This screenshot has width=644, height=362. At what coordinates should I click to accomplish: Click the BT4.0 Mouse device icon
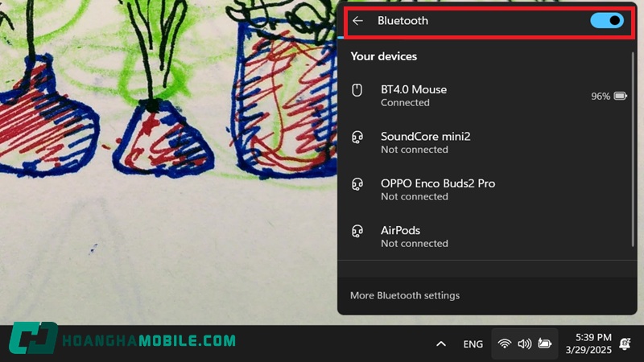point(357,90)
